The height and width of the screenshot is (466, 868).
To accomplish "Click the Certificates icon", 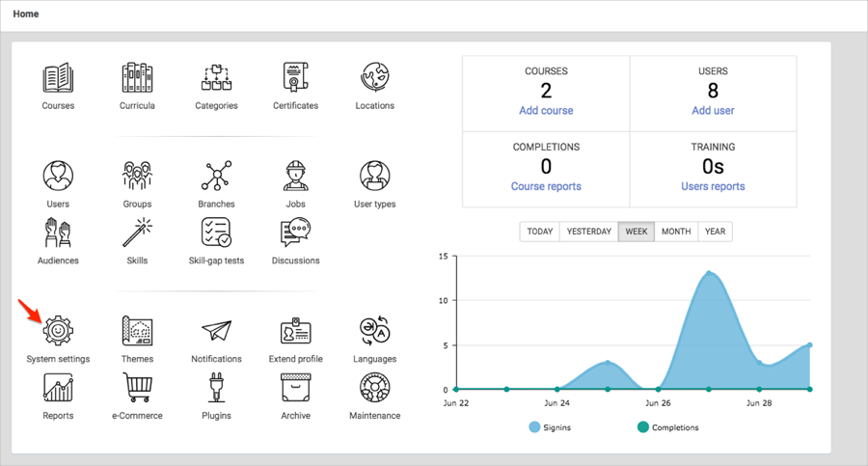I will pos(295,79).
